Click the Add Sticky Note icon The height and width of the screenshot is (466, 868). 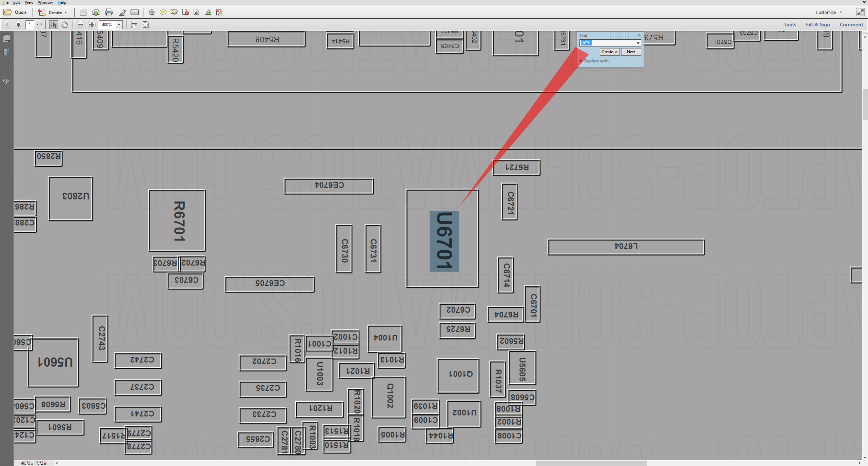click(x=163, y=13)
